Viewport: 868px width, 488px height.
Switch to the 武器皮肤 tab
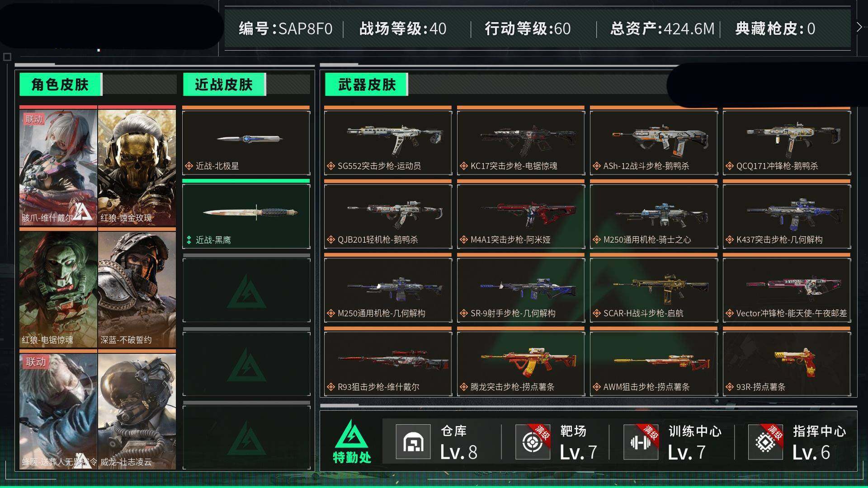click(366, 84)
